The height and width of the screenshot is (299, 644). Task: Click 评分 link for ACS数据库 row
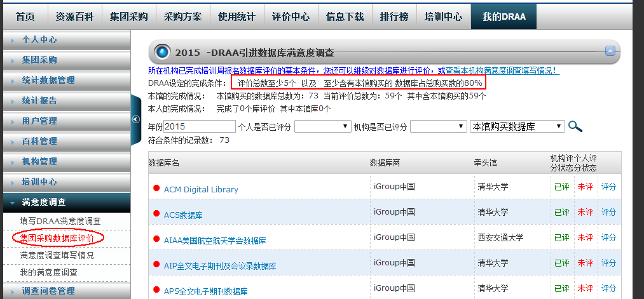tap(608, 212)
